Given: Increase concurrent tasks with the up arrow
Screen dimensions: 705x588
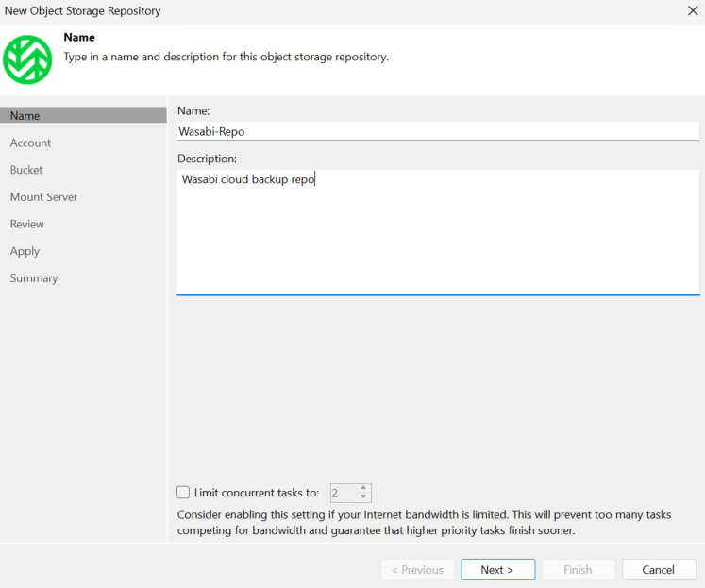Looking at the screenshot, I should pos(363,488).
